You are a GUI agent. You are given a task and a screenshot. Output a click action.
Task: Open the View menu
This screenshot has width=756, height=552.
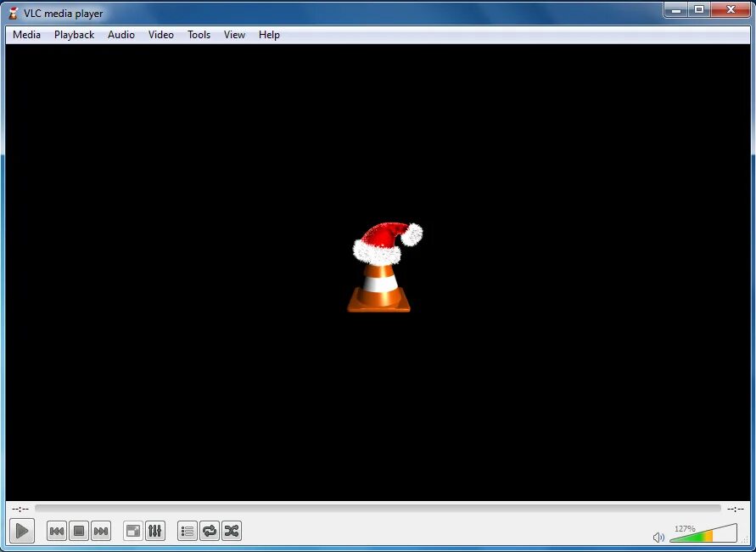point(234,35)
